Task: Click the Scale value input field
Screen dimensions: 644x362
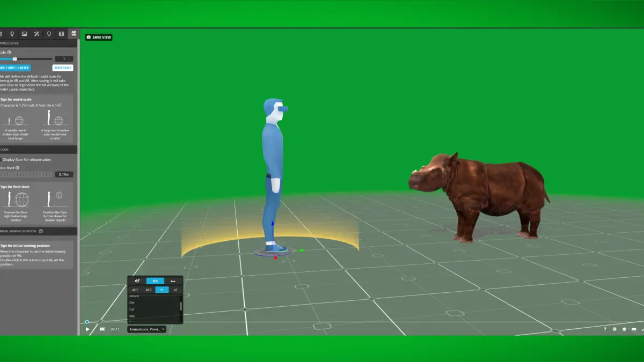Action: [x=64, y=59]
